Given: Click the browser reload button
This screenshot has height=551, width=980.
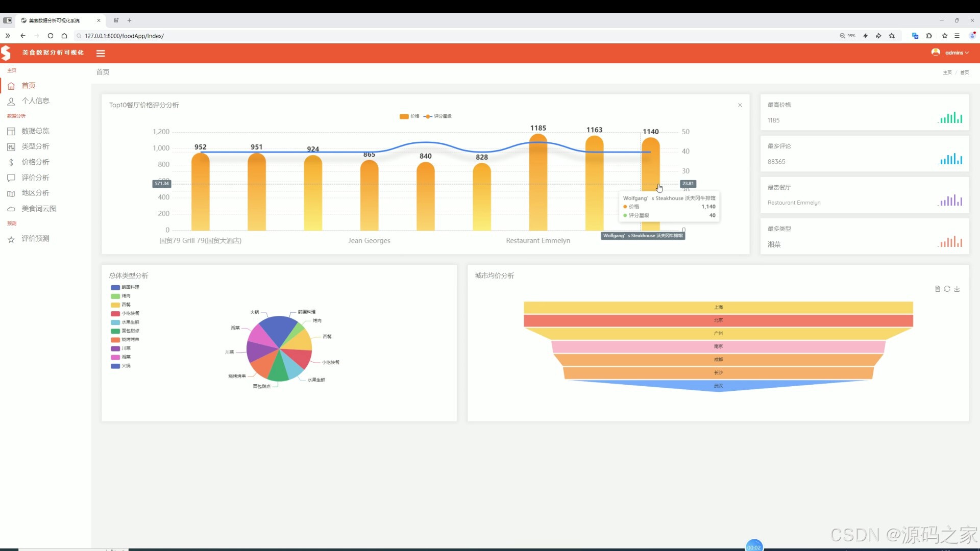Looking at the screenshot, I should click(x=50, y=36).
